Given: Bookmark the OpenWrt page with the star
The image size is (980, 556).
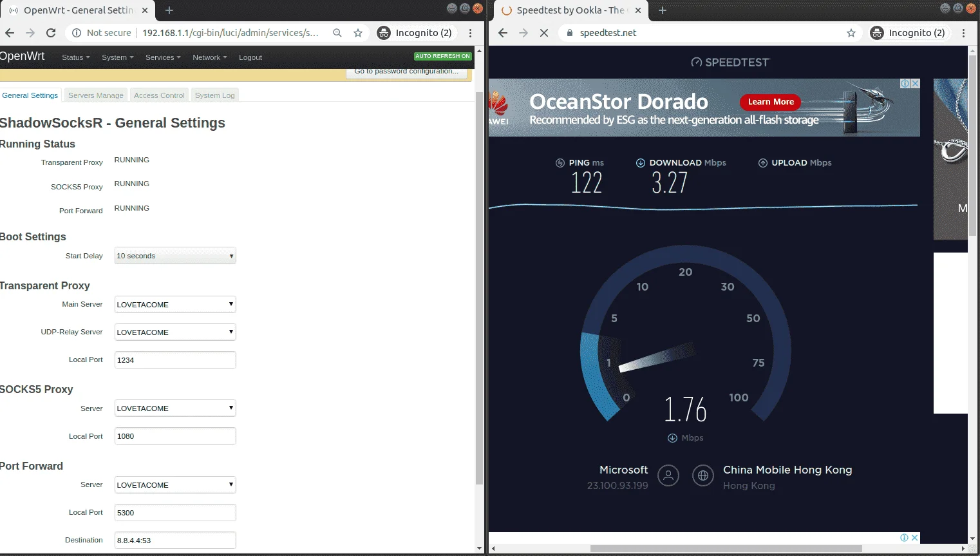Looking at the screenshot, I should pos(358,33).
